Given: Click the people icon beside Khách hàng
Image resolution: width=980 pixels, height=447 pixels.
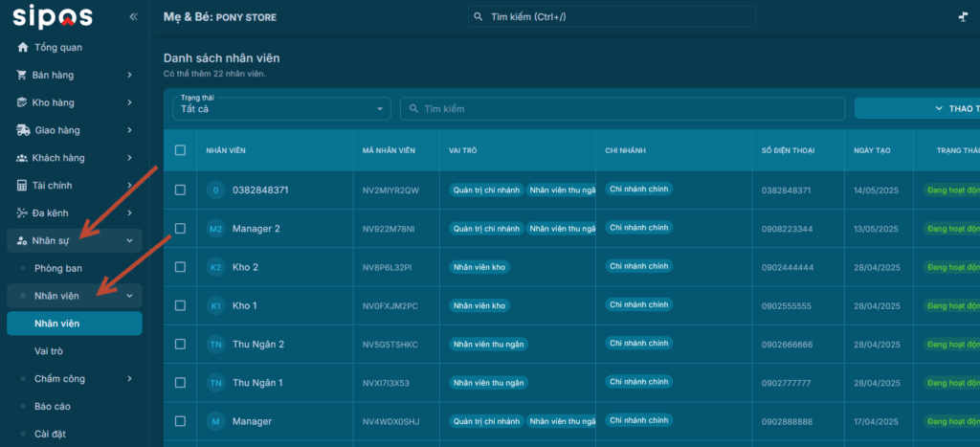Looking at the screenshot, I should [22, 158].
